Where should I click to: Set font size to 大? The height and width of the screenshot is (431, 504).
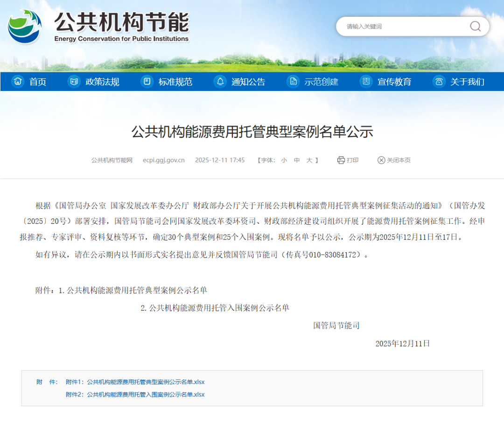tap(309, 160)
